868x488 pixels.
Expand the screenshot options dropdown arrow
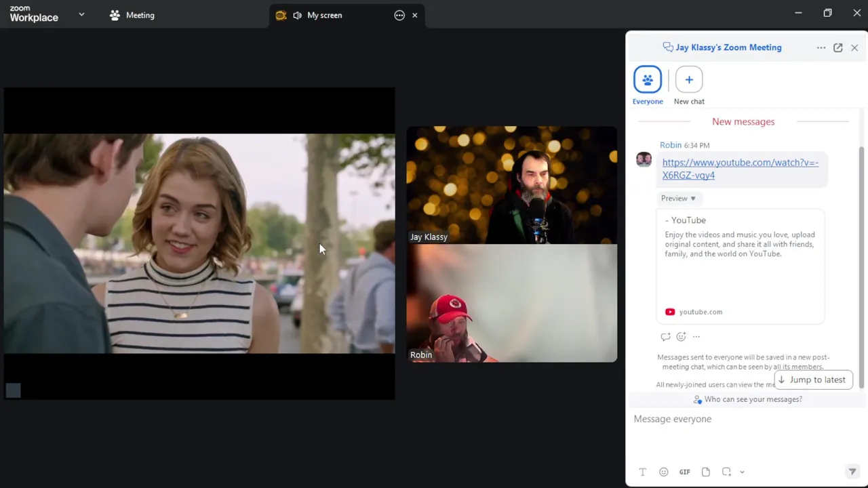click(x=742, y=472)
